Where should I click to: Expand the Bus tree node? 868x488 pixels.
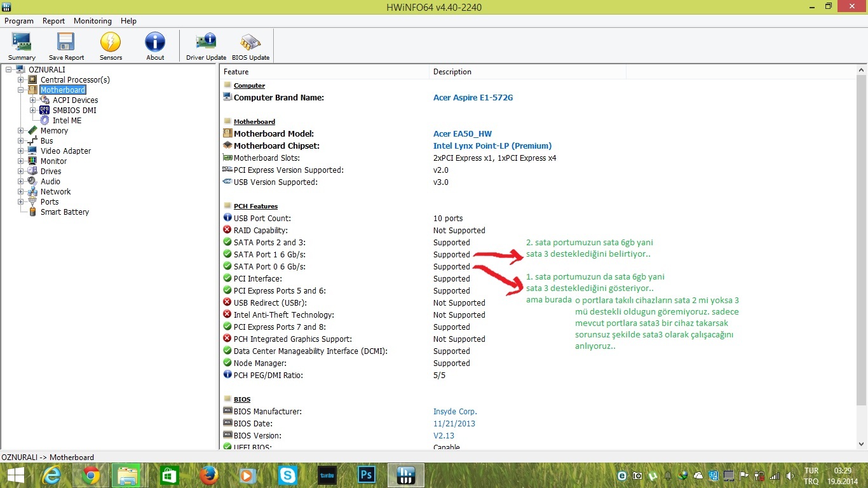point(21,140)
